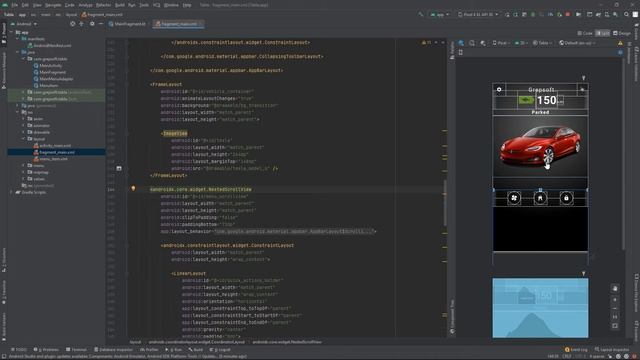Open the Navigate menu

[x=53, y=5]
